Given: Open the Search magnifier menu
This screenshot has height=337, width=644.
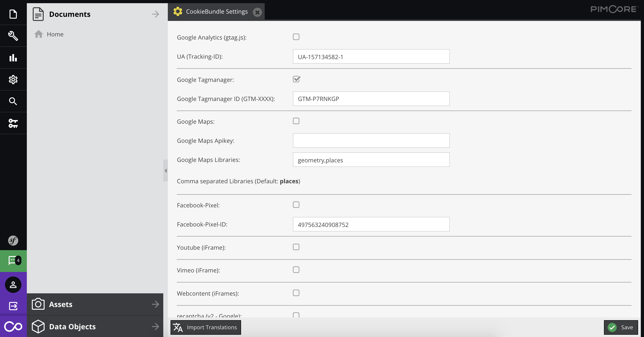Looking at the screenshot, I should click(x=13, y=101).
